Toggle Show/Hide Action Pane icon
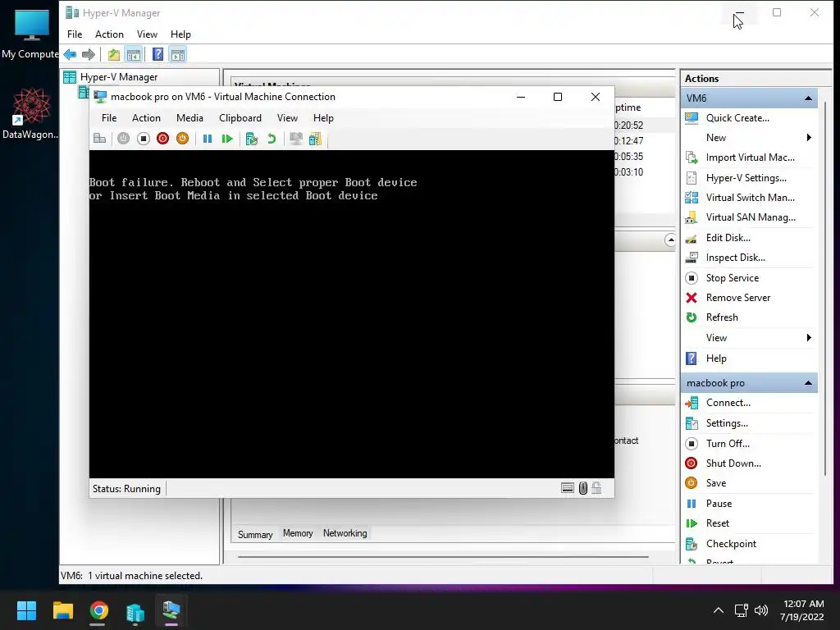Screen dimensions: 840x630 (x=178, y=54)
